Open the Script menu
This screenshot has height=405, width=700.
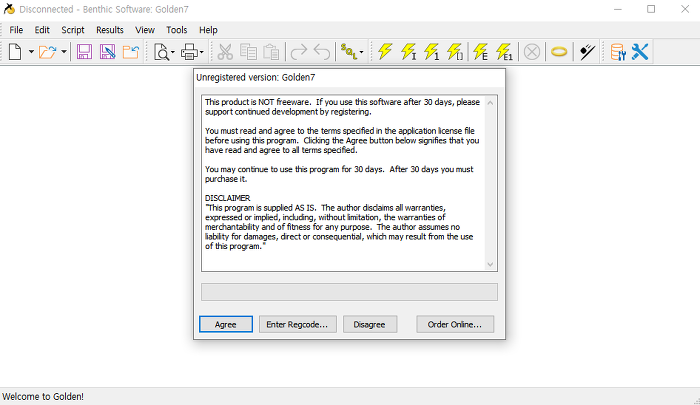click(x=73, y=30)
